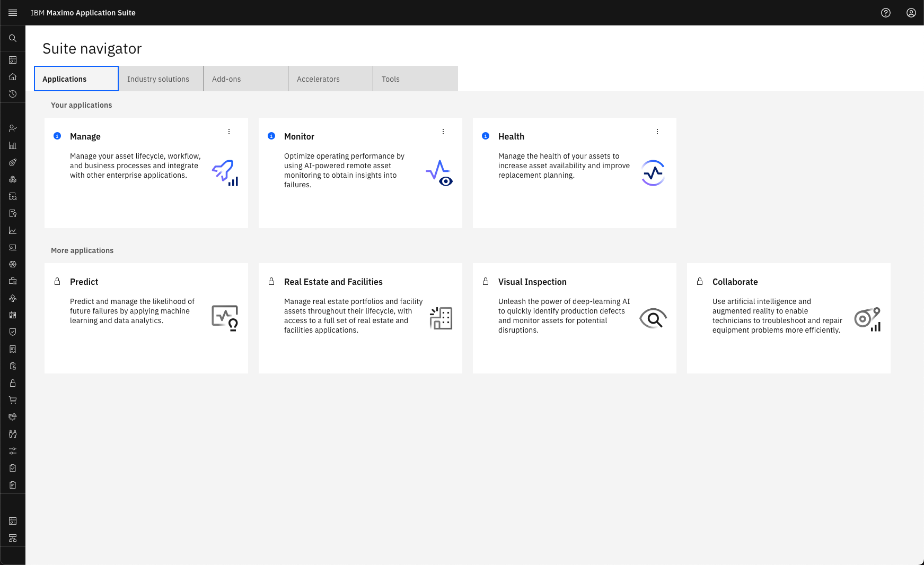Click the sidebar search magnifier icon

13,38
